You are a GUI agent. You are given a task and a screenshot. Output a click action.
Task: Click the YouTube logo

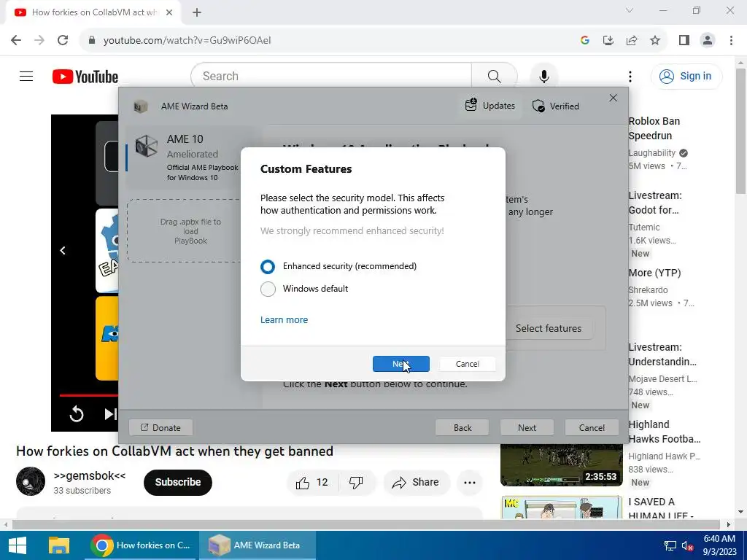[x=85, y=76]
